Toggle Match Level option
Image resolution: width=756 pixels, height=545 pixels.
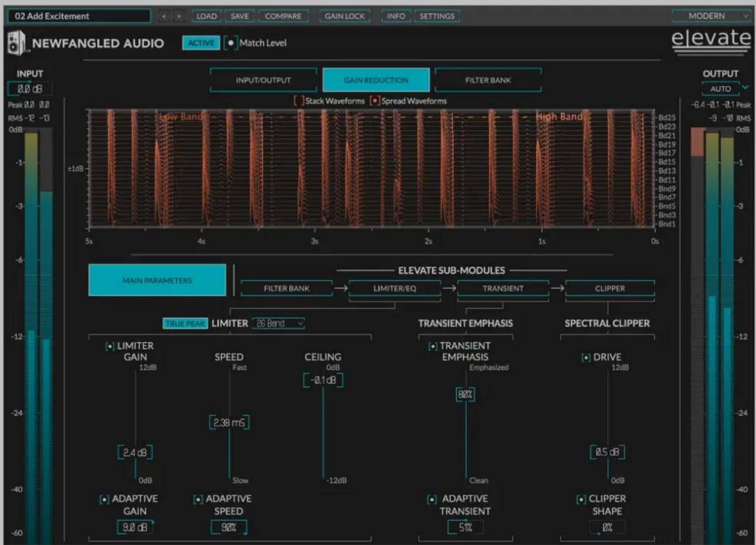coord(231,43)
